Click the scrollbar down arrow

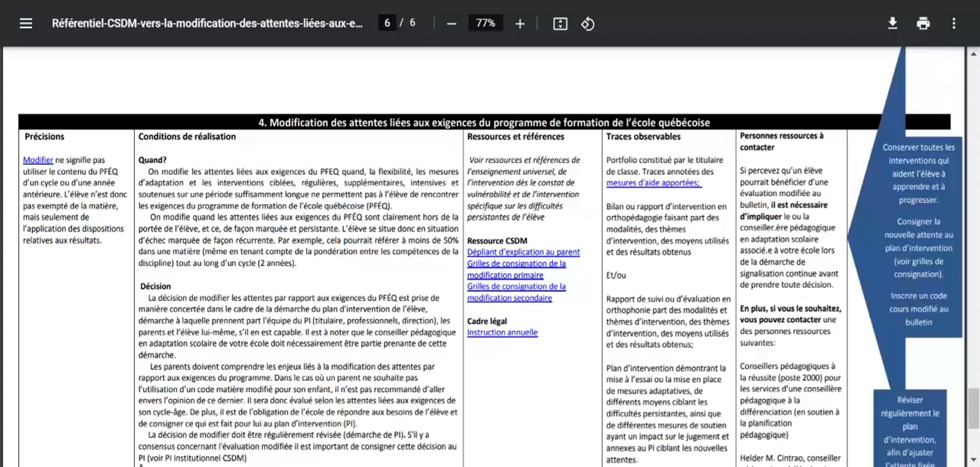pyautogui.click(x=974, y=460)
